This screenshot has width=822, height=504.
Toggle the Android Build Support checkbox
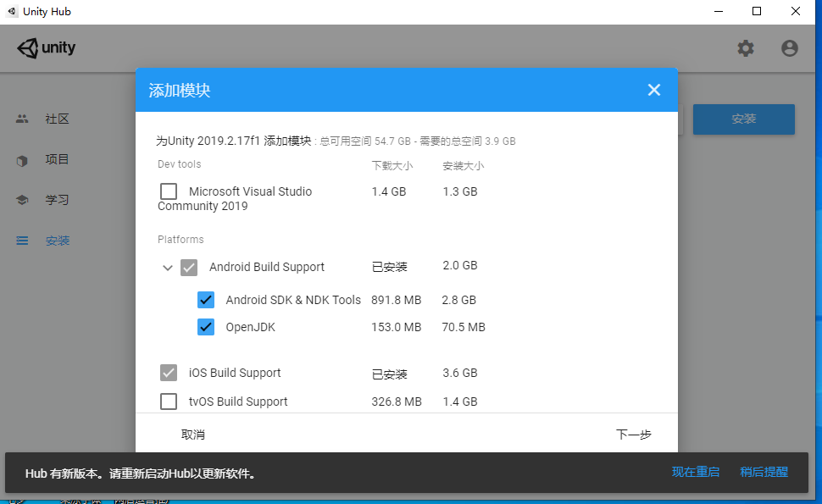189,267
